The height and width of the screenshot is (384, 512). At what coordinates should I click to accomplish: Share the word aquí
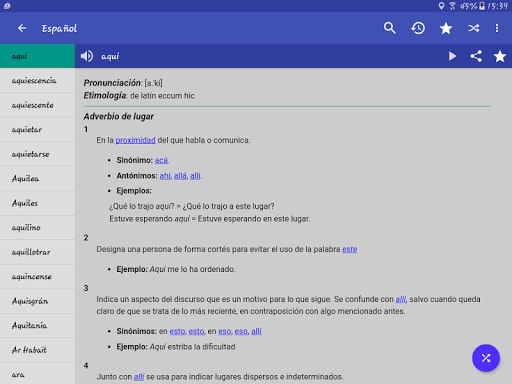tap(476, 56)
